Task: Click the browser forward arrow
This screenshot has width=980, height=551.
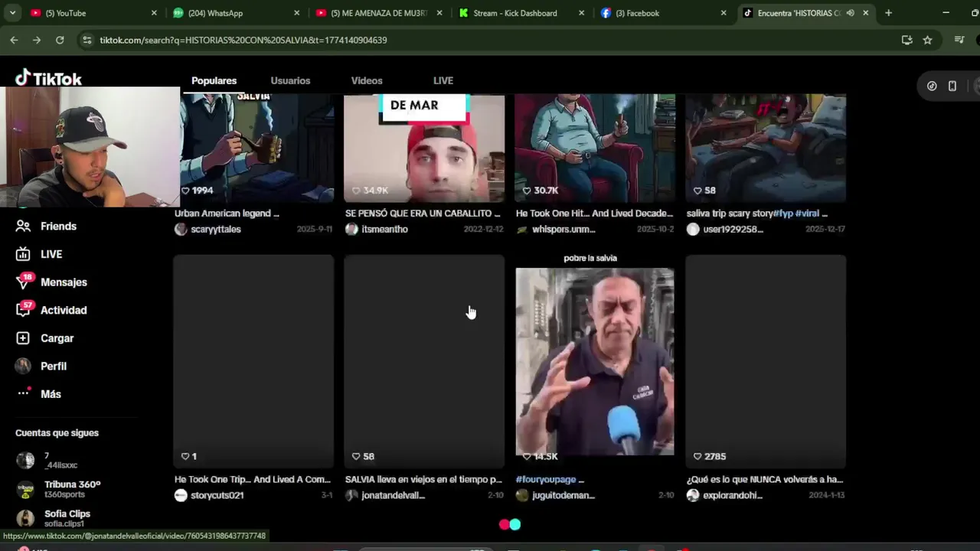Action: click(x=37, y=40)
